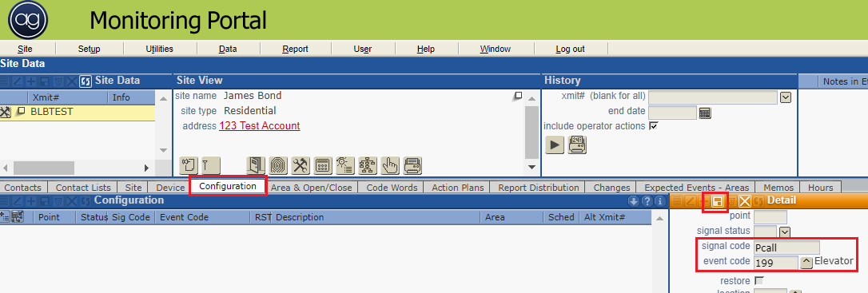
Task: Click into the signal code field
Action: tap(786, 247)
